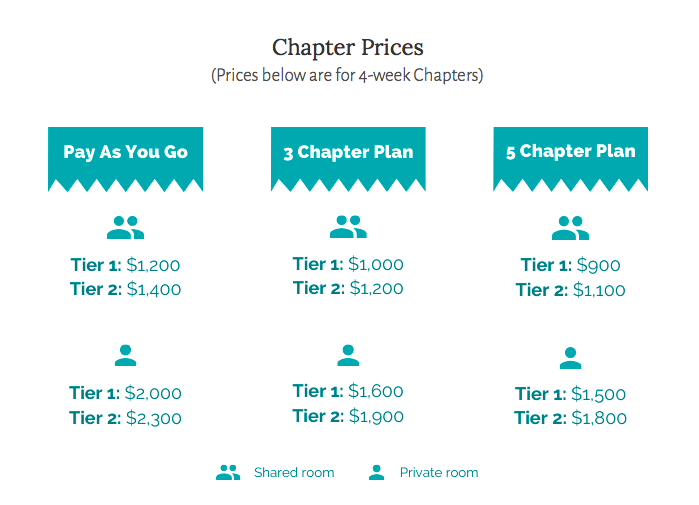Screen dimensions: 699x505
Task: Click the $1,800 Tier 2 private price
Action: [599, 418]
